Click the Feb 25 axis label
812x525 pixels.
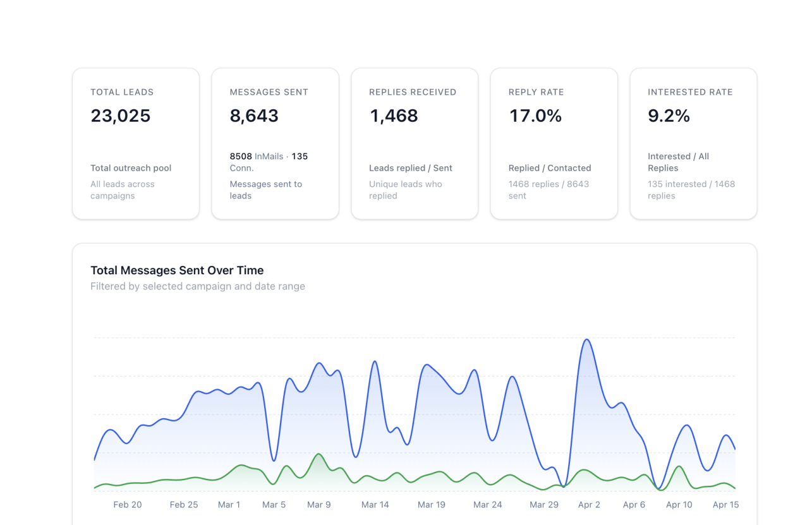coord(184,505)
